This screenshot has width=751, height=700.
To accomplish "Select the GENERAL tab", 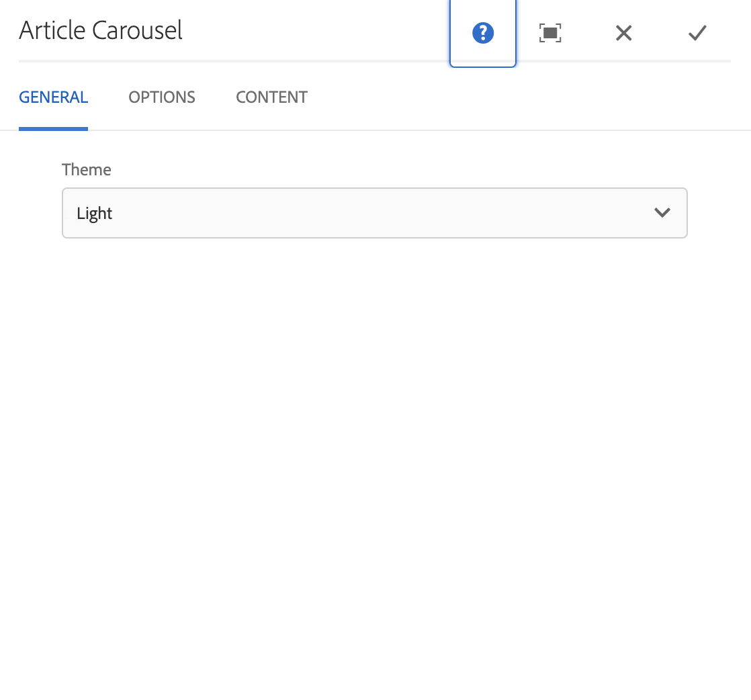I will (x=53, y=97).
